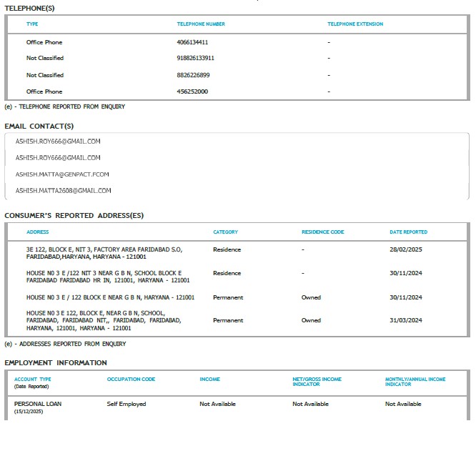Select the reported date 31/03/2024
This screenshot has width=476, height=456.
[x=405, y=320]
